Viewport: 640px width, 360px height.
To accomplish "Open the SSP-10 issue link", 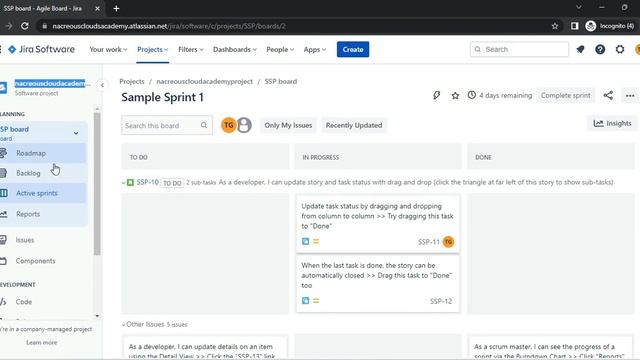I will tap(147, 182).
